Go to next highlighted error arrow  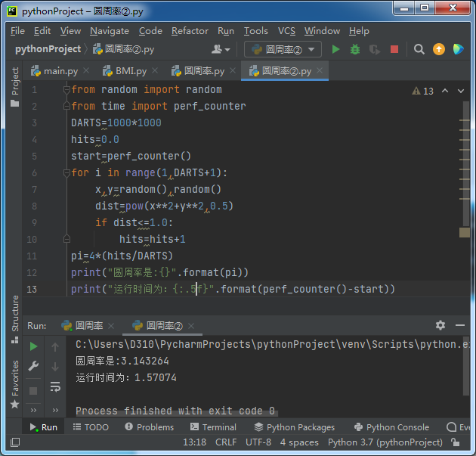point(461,91)
